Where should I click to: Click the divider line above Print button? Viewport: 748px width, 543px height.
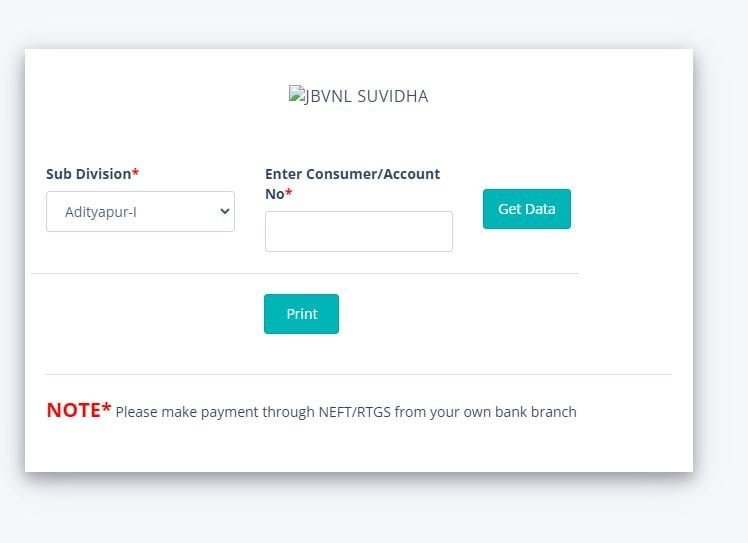(305, 273)
